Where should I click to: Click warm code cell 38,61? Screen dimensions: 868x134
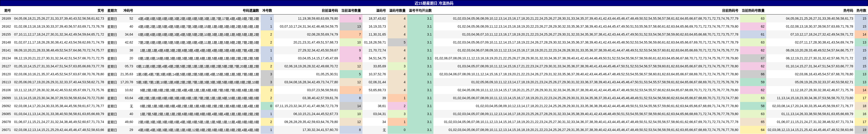point(381,106)
